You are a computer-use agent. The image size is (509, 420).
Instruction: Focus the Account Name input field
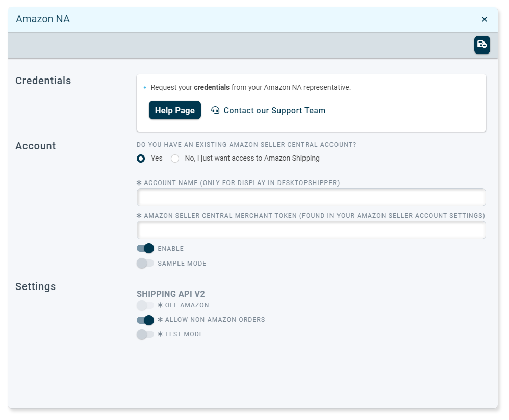tap(311, 197)
